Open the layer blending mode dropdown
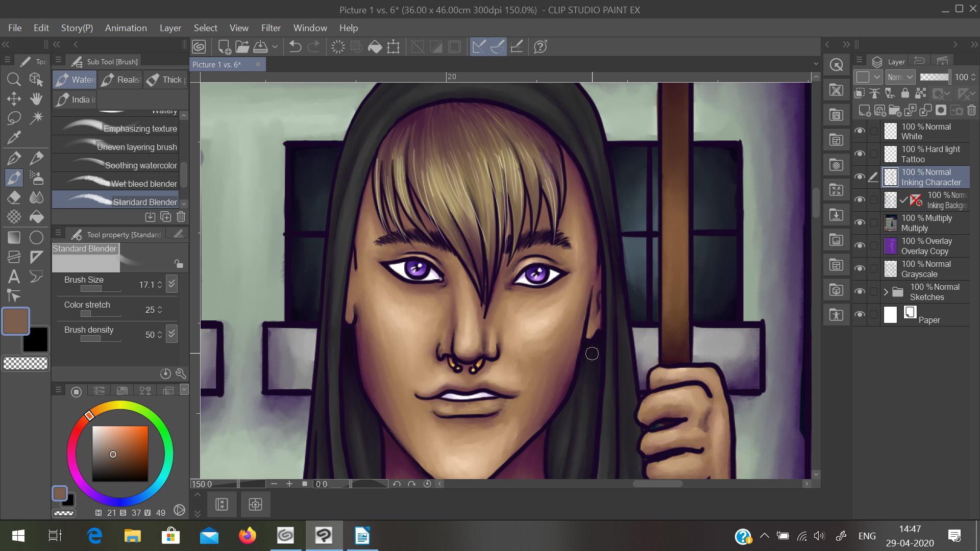The width and height of the screenshot is (980, 551). (900, 77)
